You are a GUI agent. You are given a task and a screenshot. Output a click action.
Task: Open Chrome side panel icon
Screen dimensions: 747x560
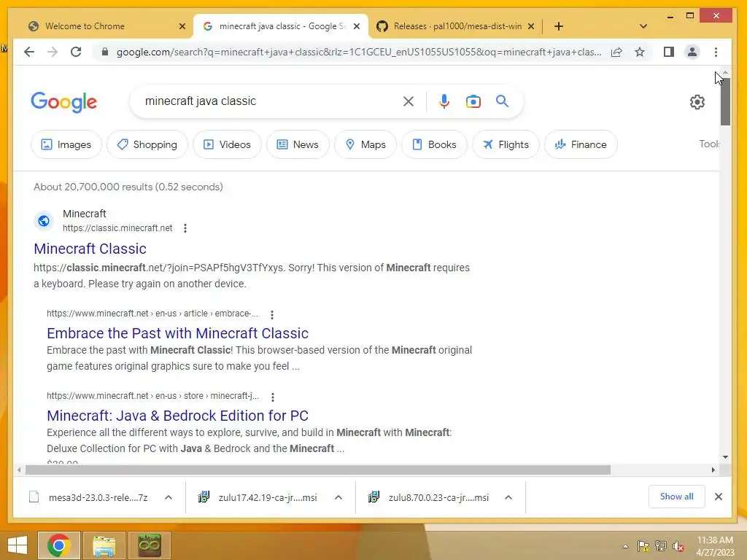[669, 52]
